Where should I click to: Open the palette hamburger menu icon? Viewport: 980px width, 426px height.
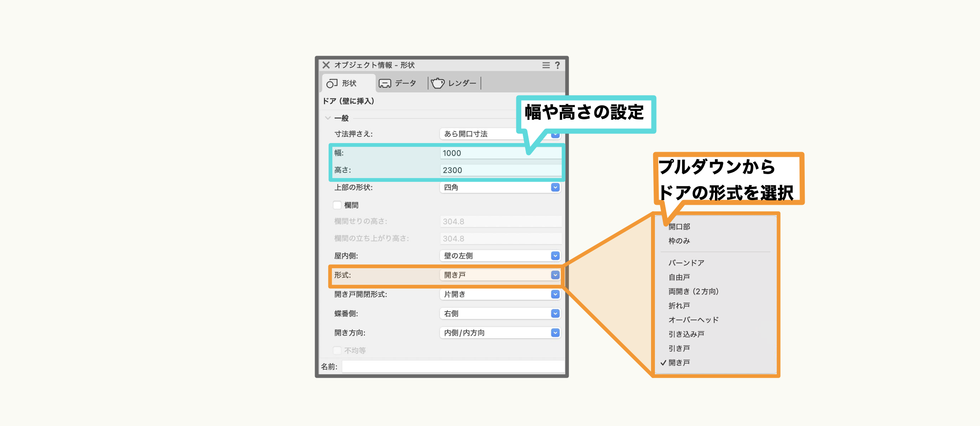pos(546,65)
